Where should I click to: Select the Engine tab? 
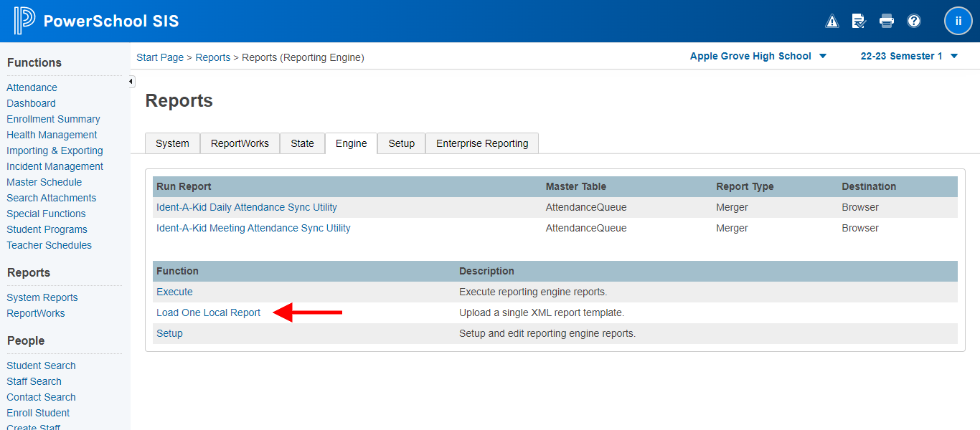(352, 143)
